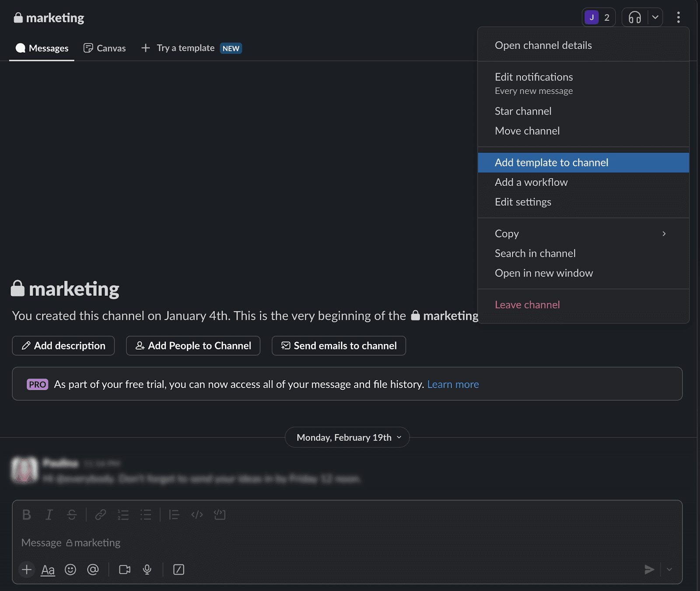
Task: Click the marketing channel name header
Action: click(49, 18)
